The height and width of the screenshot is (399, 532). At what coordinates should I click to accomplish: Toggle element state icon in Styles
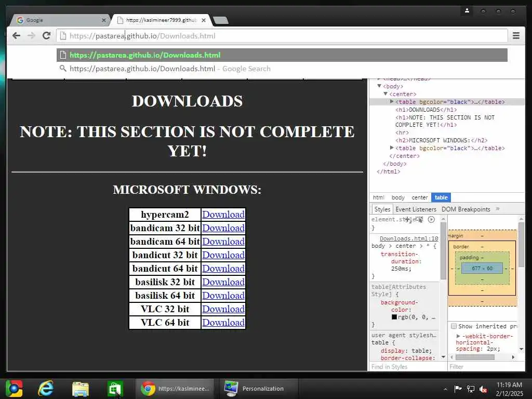point(420,220)
